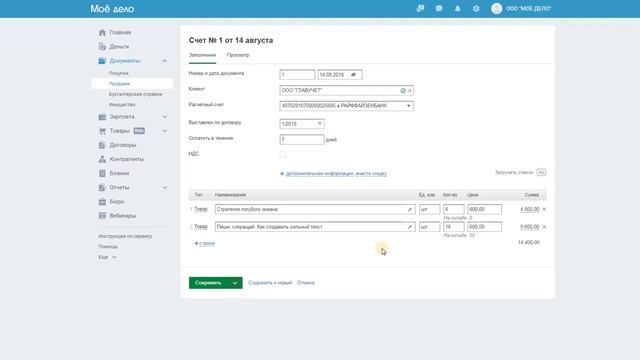Viewport: 640px width, 360px height.
Task: Click the Отчеты report icon
Action: click(102, 187)
